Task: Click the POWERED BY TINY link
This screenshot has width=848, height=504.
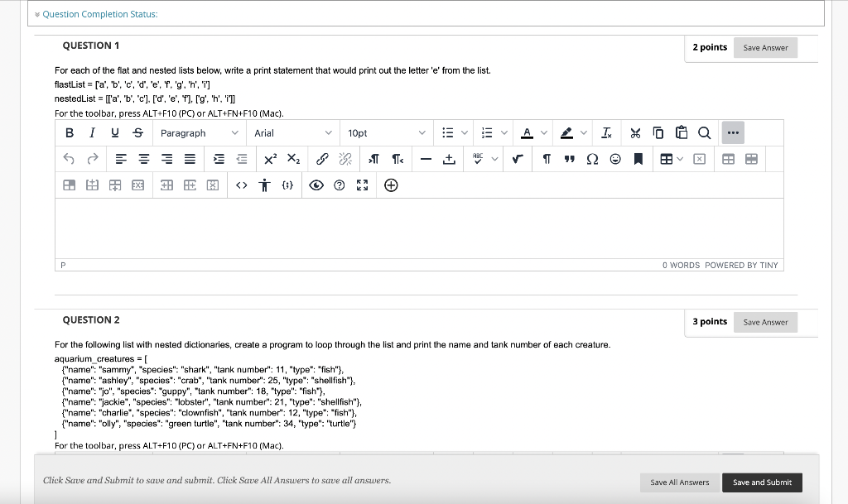Action: coord(741,265)
